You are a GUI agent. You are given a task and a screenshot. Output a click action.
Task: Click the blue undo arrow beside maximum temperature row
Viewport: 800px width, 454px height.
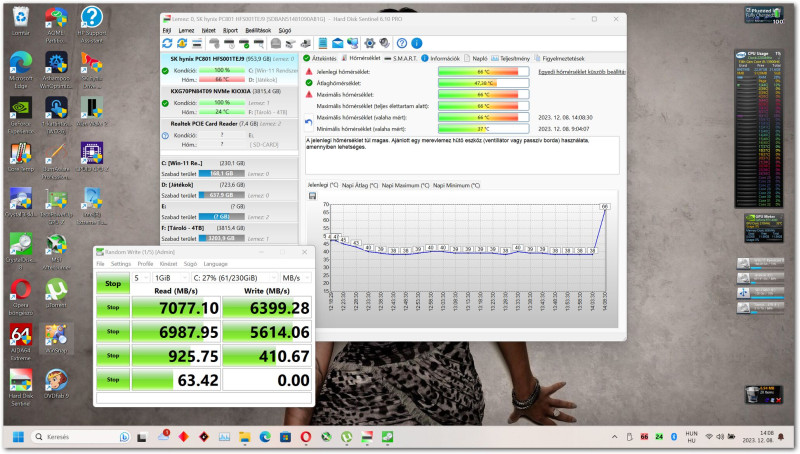pos(309,122)
